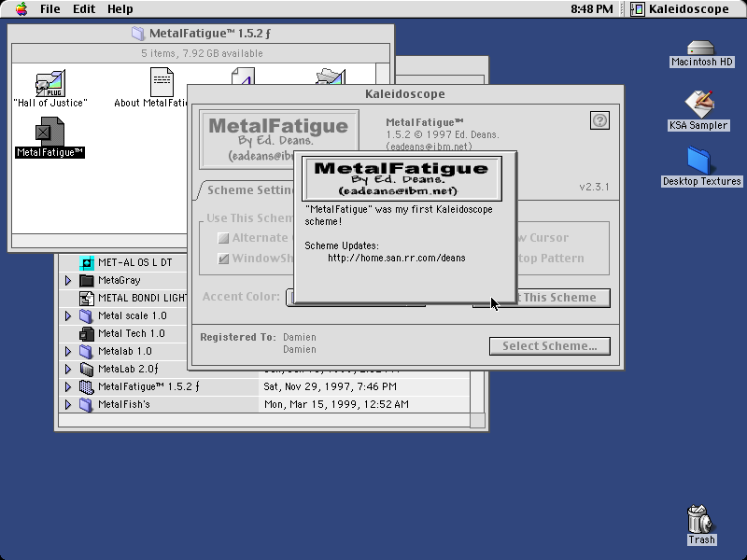Click the MetalFatigue window title folder icon
Screen dimensions: 747x560
point(137,34)
